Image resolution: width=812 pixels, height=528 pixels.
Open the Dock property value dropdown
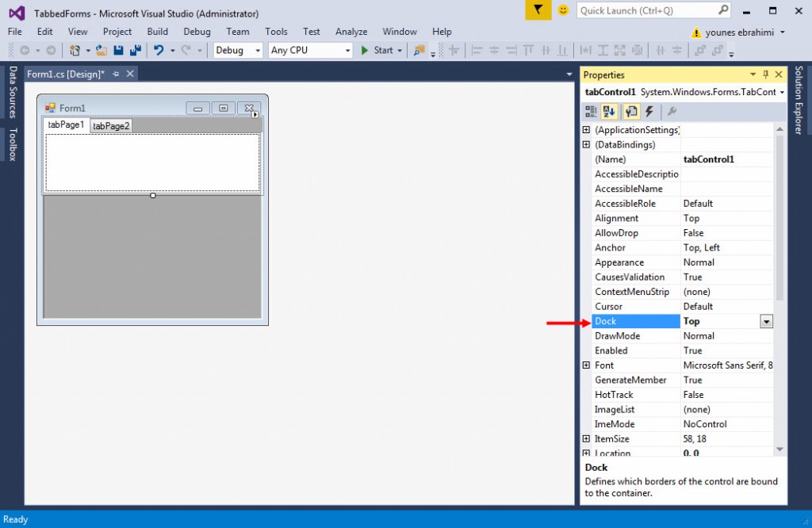tap(766, 321)
